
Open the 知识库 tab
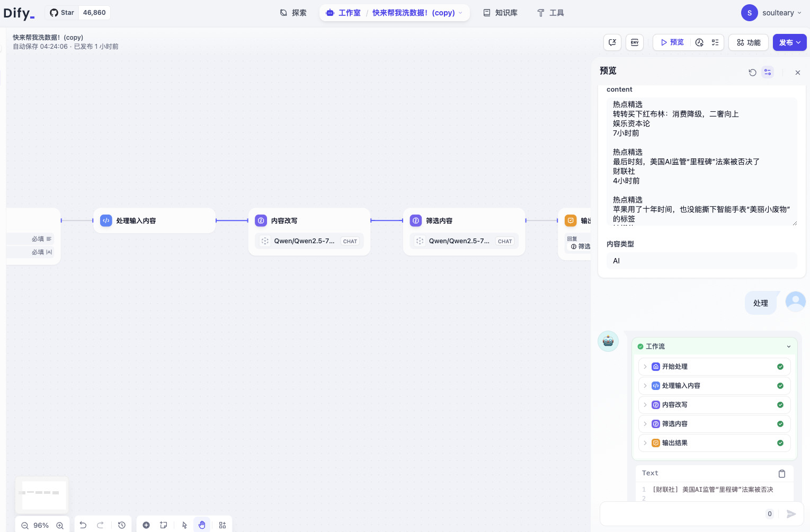pyautogui.click(x=500, y=13)
